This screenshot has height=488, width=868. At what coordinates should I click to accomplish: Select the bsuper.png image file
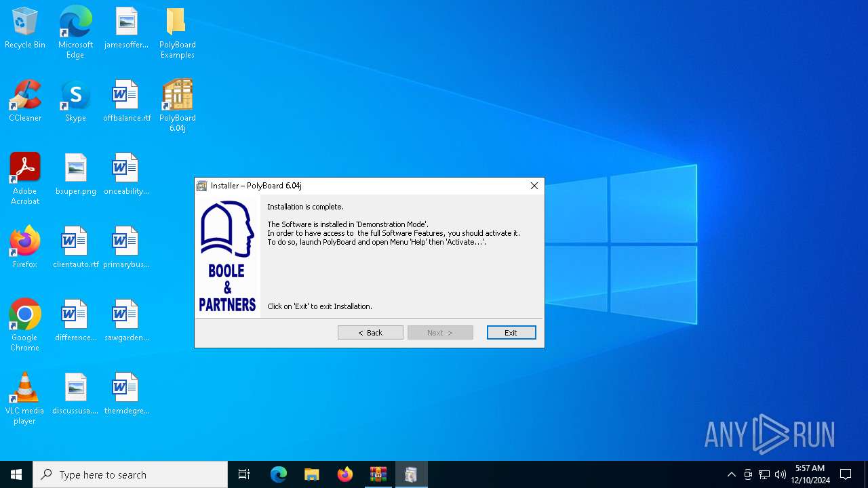coord(75,175)
